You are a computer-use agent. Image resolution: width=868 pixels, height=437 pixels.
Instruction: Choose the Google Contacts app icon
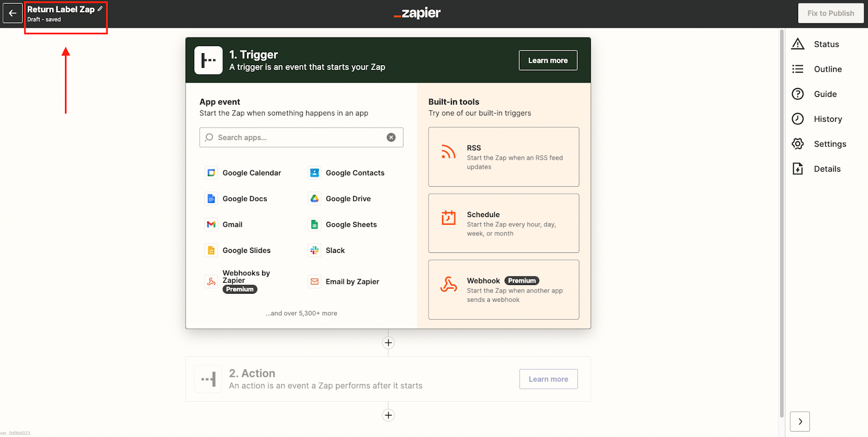point(314,173)
